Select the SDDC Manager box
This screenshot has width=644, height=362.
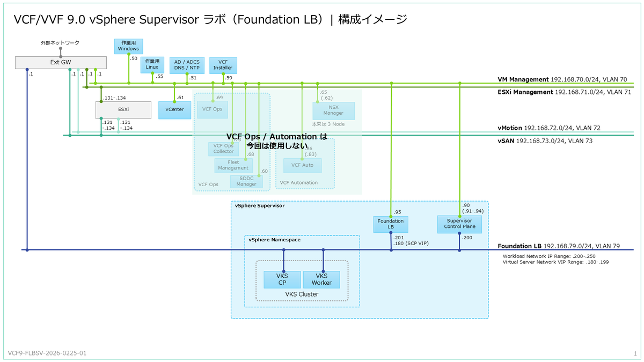[x=247, y=181]
